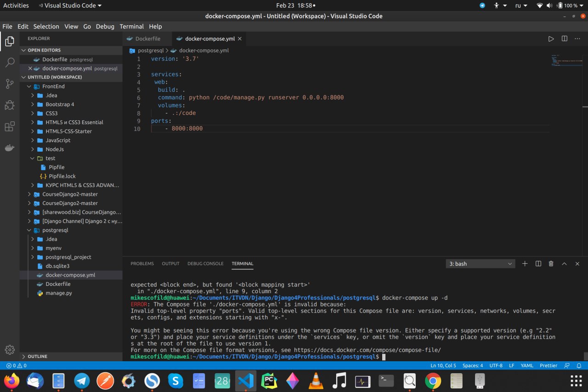This screenshot has width=588, height=392.
Task: Close docker-compose.yml in Open Editors
Action: [x=30, y=68]
